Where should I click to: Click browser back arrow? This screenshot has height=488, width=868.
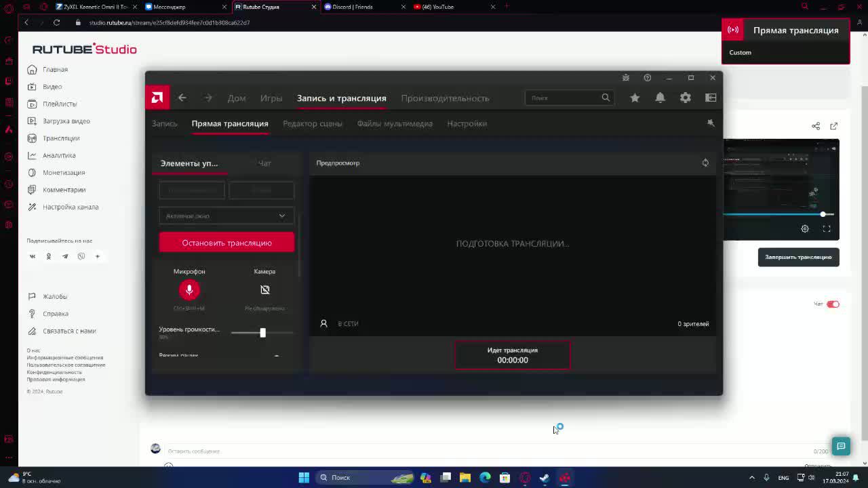coord(26,22)
